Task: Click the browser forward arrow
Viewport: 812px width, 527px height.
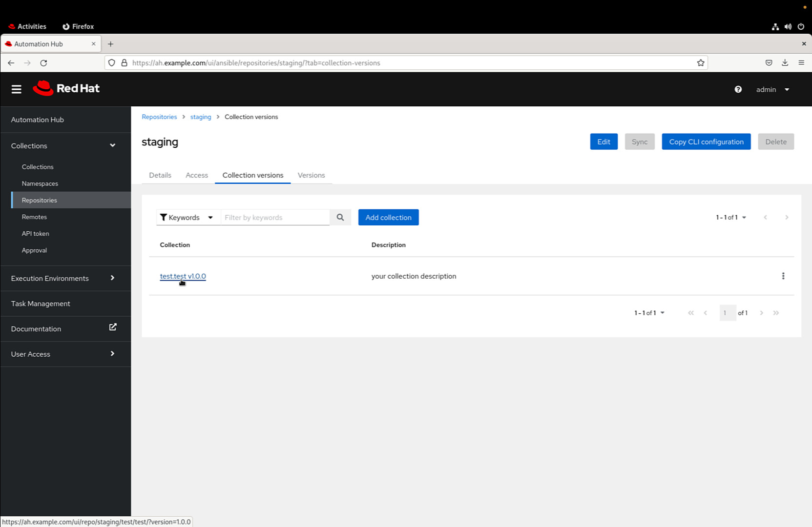Action: [27, 63]
